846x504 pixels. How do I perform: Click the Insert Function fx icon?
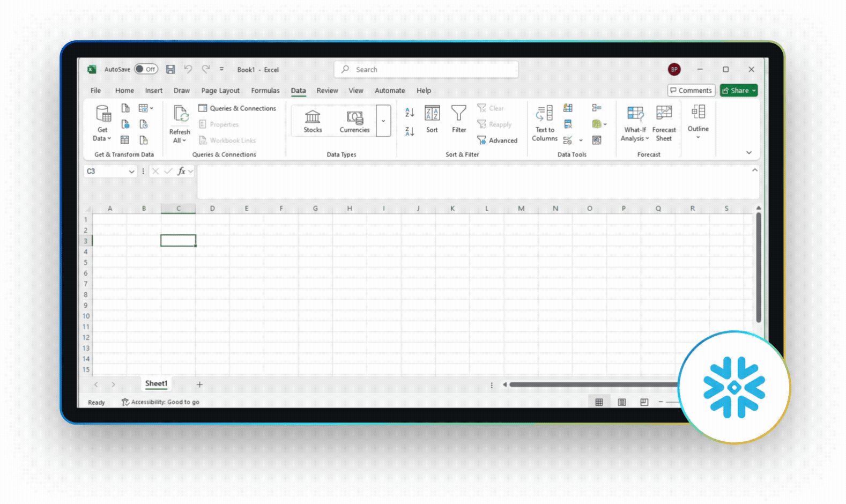[182, 171]
